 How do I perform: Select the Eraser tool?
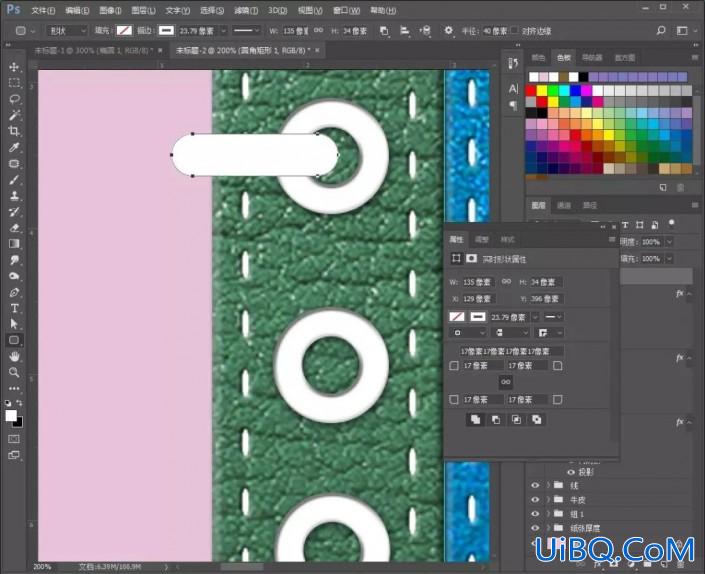(x=14, y=228)
